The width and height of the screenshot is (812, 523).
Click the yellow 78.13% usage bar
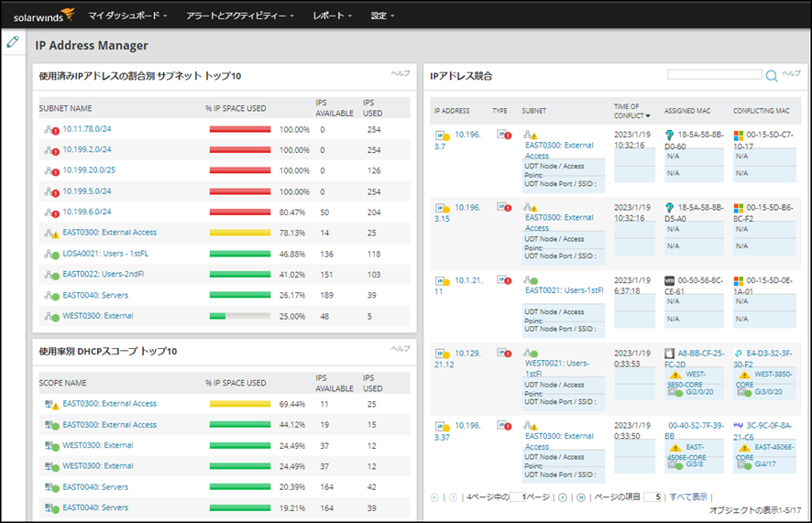click(x=240, y=233)
